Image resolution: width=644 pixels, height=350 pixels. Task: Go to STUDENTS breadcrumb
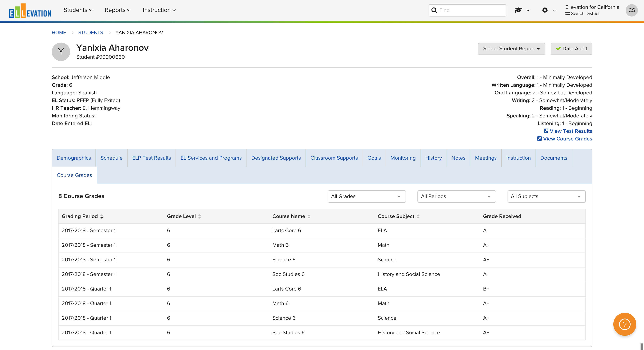(90, 33)
